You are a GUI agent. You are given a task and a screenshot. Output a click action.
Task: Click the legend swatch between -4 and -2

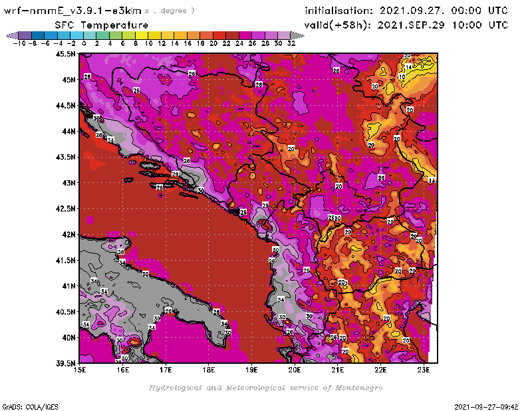click(x=64, y=36)
